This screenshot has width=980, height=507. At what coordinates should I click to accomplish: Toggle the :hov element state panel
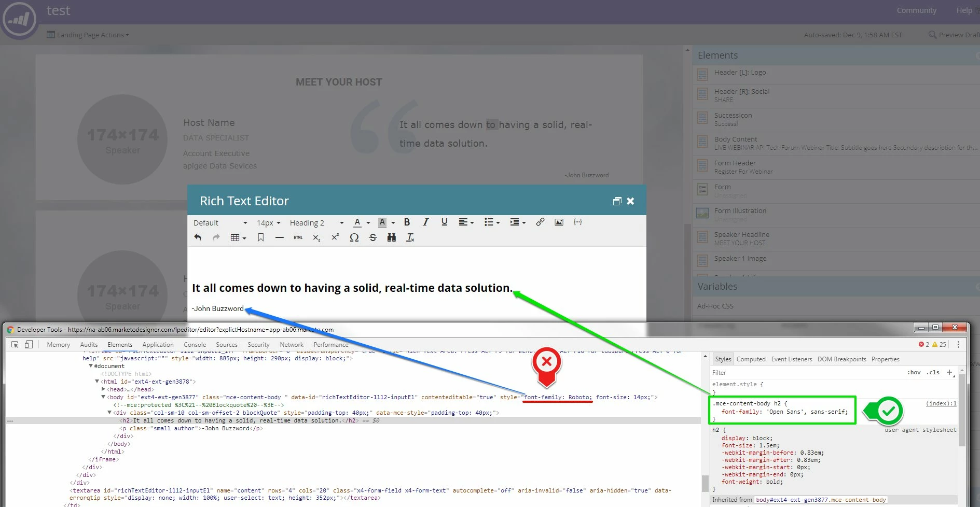coord(914,372)
